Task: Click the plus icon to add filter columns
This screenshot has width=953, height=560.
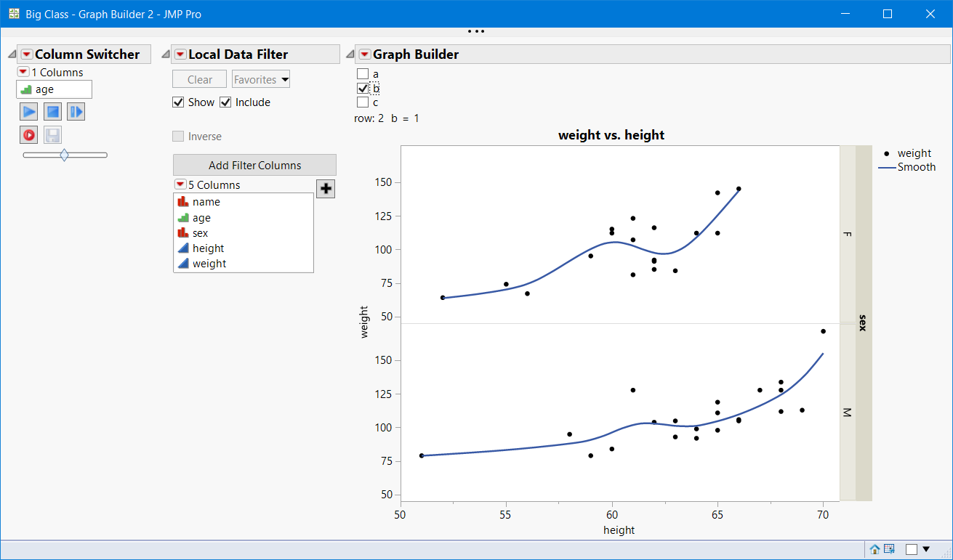Action: click(x=325, y=188)
